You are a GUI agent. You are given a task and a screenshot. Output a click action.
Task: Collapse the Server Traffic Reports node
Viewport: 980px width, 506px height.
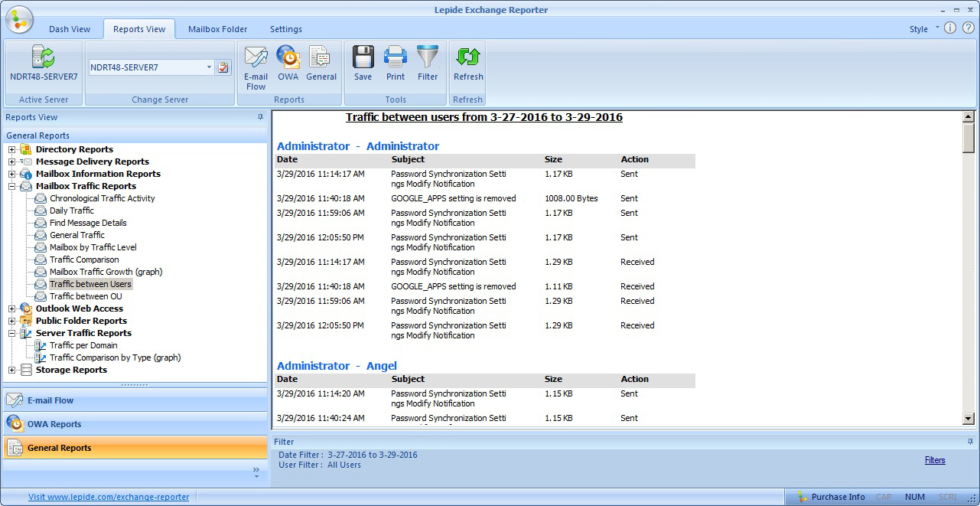pyautogui.click(x=12, y=333)
